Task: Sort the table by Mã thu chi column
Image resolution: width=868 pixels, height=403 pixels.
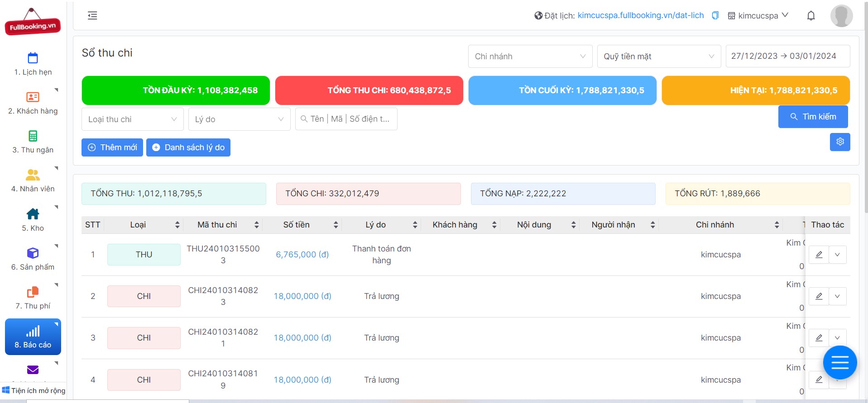Action: tap(256, 225)
